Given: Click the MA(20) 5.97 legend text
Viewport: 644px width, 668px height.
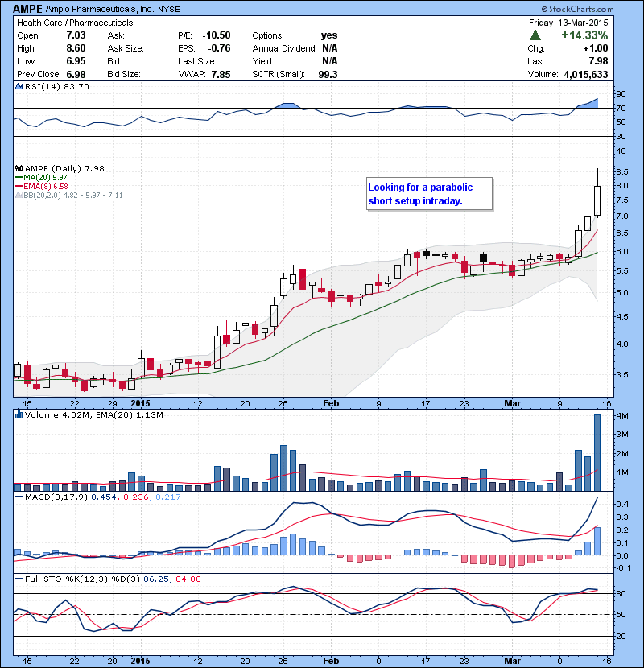Looking at the screenshot, I should [45, 177].
